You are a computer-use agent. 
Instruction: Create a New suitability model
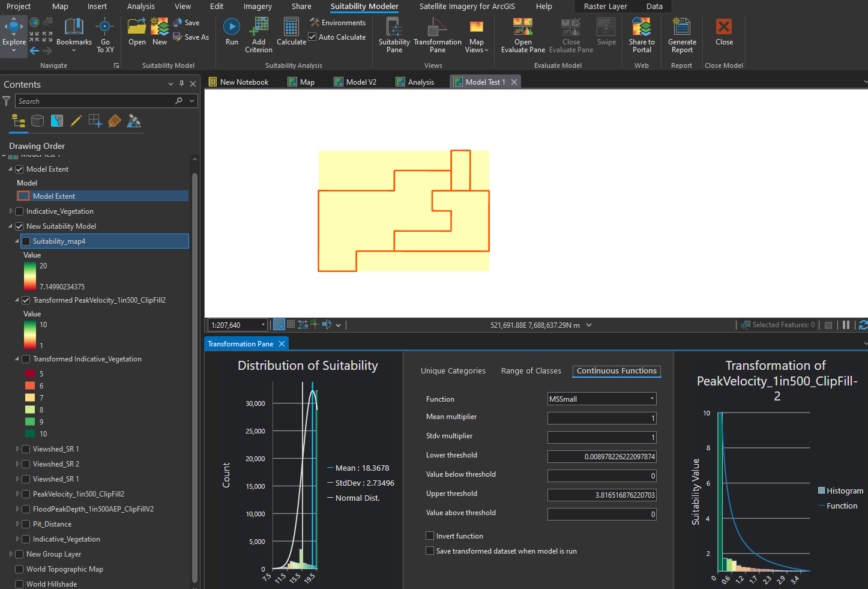[x=159, y=31]
